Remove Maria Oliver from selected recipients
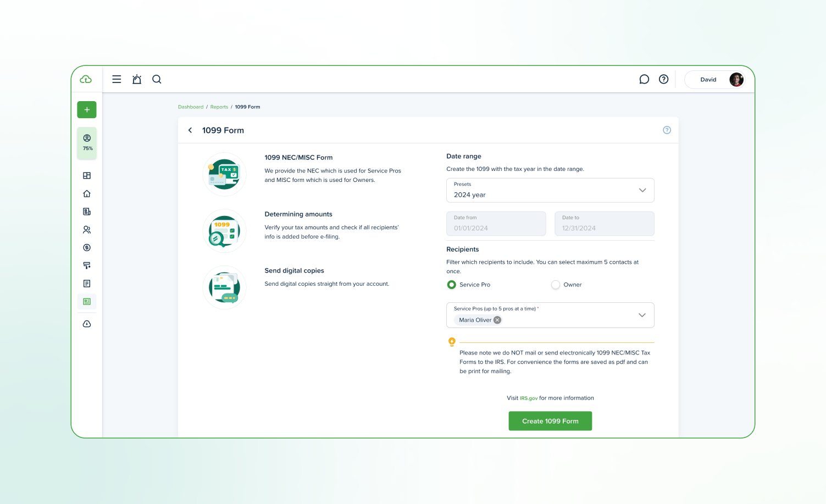Viewport: 826px width, 504px height. pyautogui.click(x=497, y=320)
